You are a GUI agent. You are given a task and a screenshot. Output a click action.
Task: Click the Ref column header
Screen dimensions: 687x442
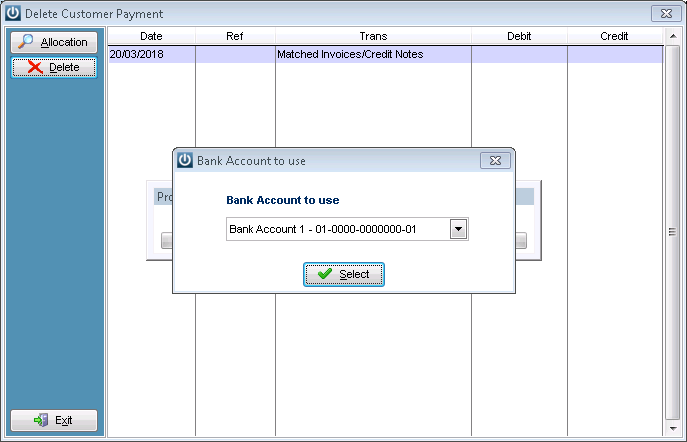click(x=235, y=36)
